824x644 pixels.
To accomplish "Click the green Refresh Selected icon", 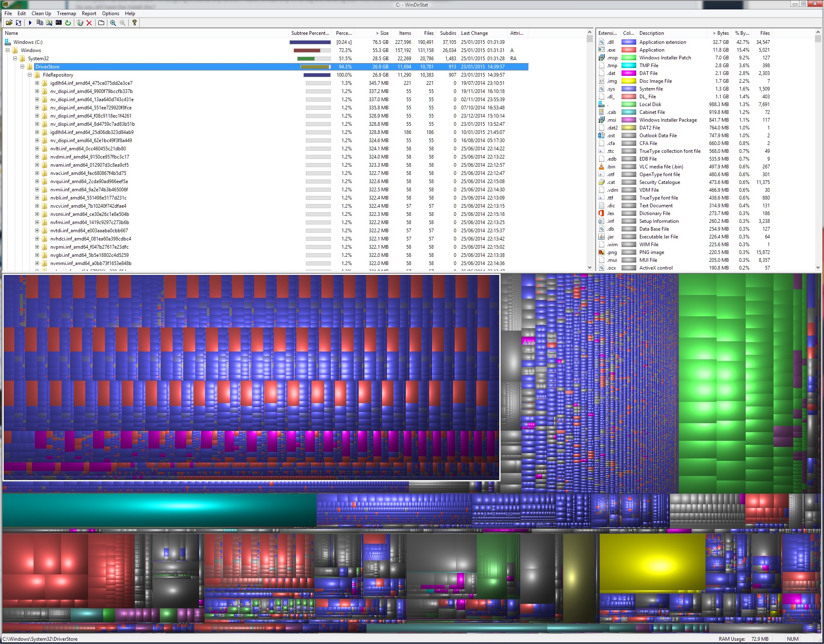I will click(68, 23).
